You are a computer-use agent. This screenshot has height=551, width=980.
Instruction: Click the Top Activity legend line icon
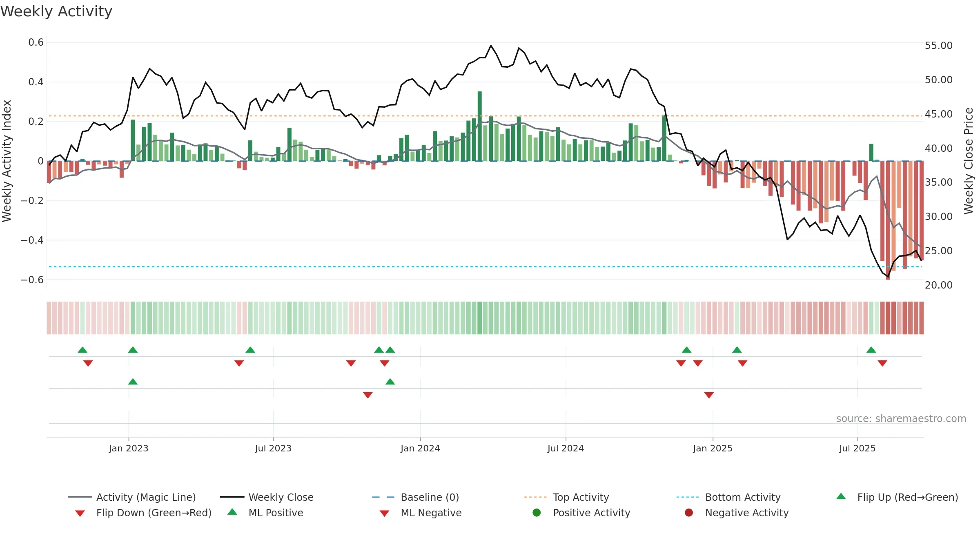click(x=535, y=497)
